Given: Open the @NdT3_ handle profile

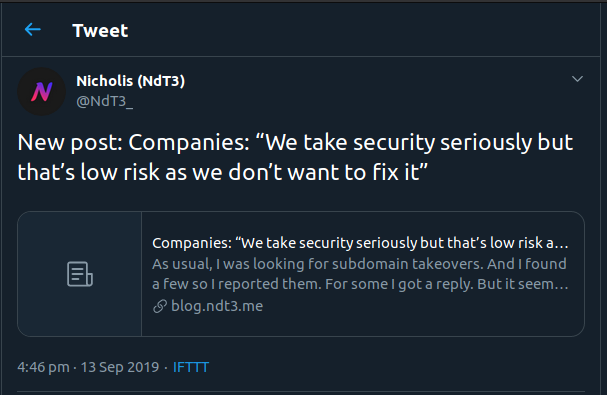Looking at the screenshot, I should 105,101.
